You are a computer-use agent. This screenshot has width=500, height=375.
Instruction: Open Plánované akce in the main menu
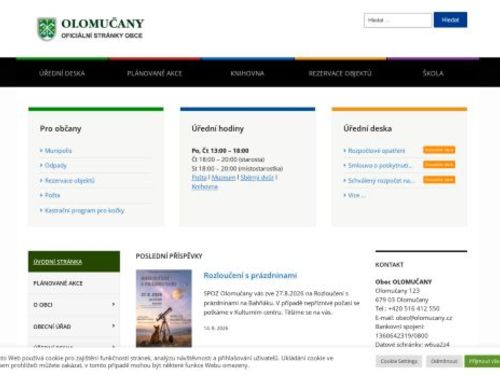click(x=155, y=73)
